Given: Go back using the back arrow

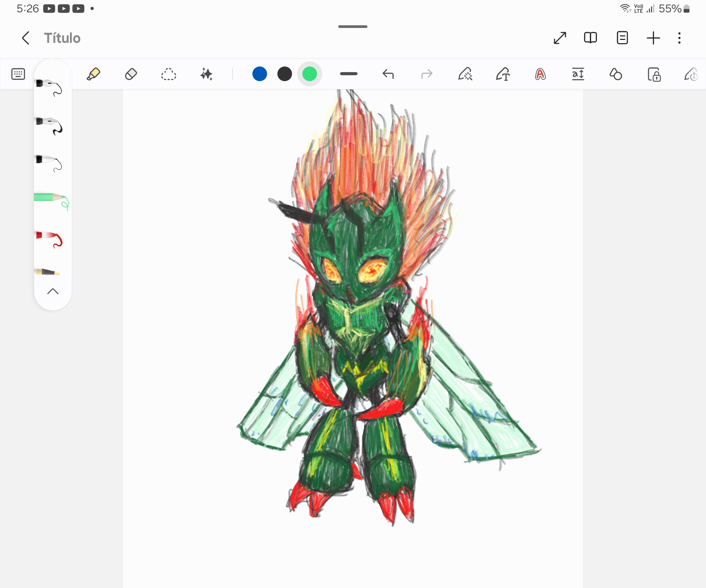Looking at the screenshot, I should tap(26, 38).
